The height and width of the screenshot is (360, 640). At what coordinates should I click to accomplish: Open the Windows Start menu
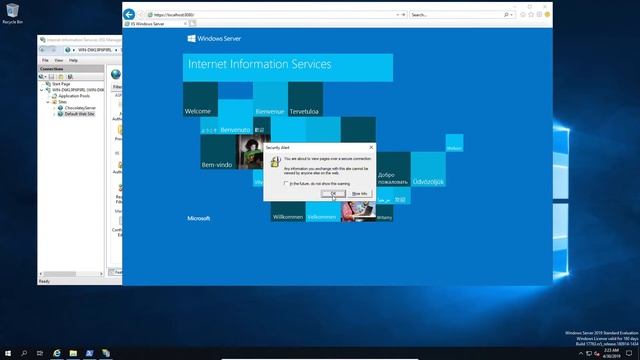coord(8,353)
